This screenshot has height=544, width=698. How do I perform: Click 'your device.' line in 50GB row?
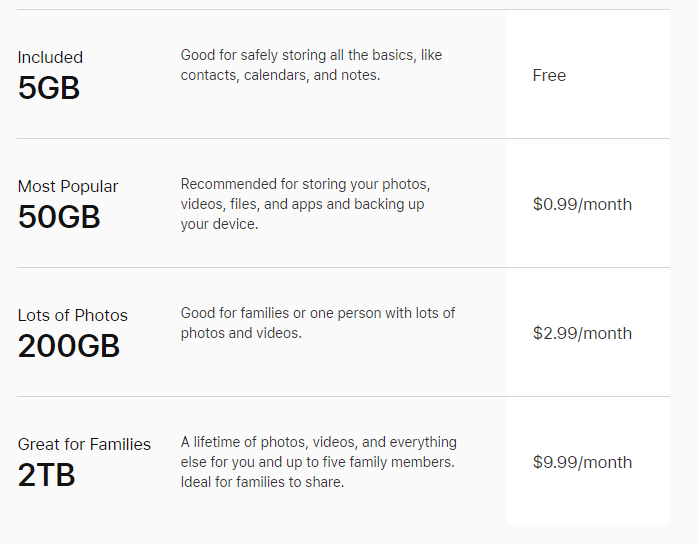[219, 224]
